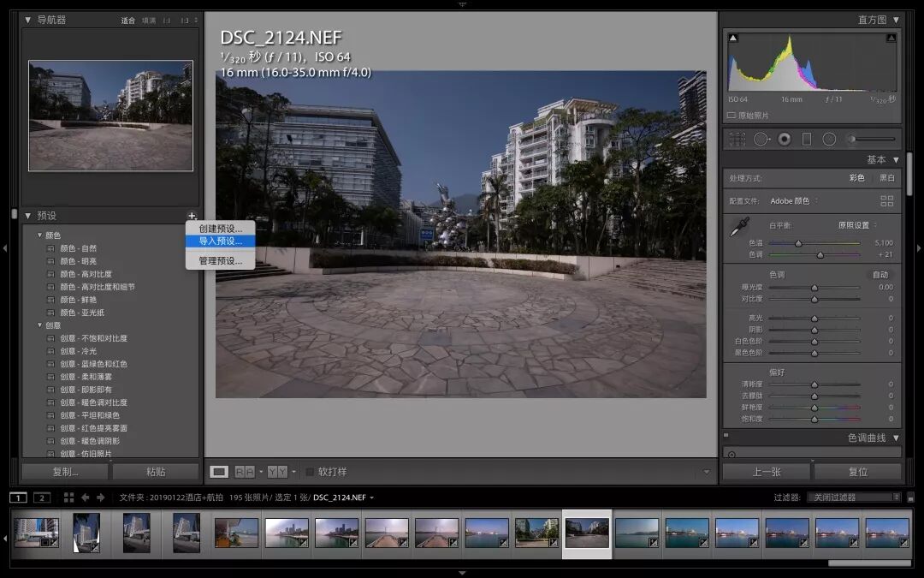Image resolution: width=924 pixels, height=578 pixels.
Task: Select the Red Eye Correction tool icon
Action: 785,140
